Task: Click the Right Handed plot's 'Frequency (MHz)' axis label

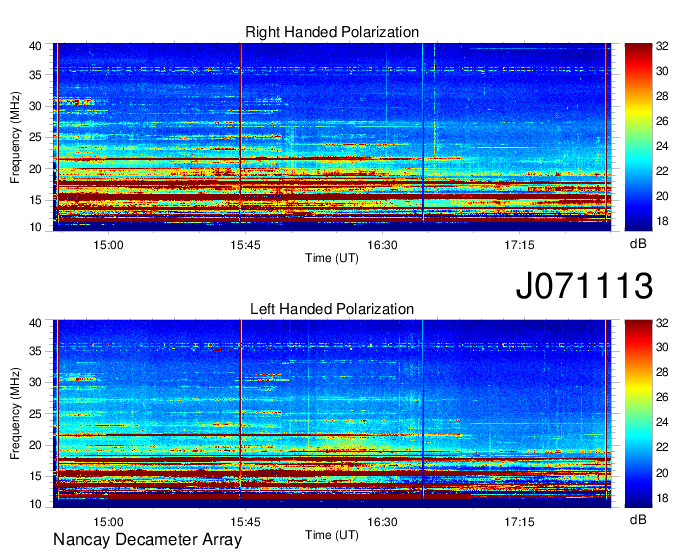Action: click(15, 137)
